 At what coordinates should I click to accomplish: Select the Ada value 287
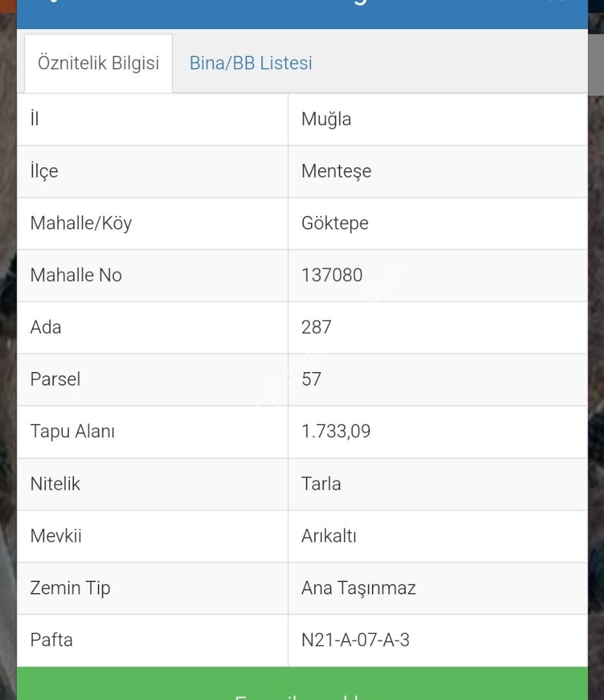(x=316, y=328)
